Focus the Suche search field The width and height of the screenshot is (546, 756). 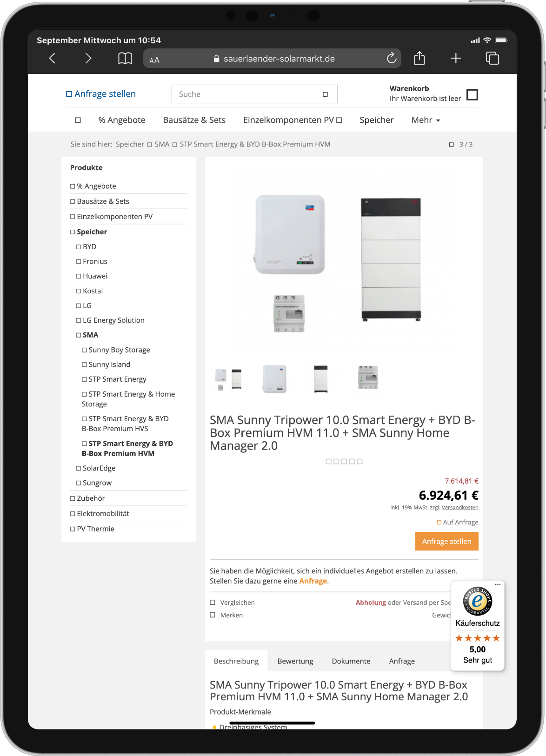click(x=254, y=94)
